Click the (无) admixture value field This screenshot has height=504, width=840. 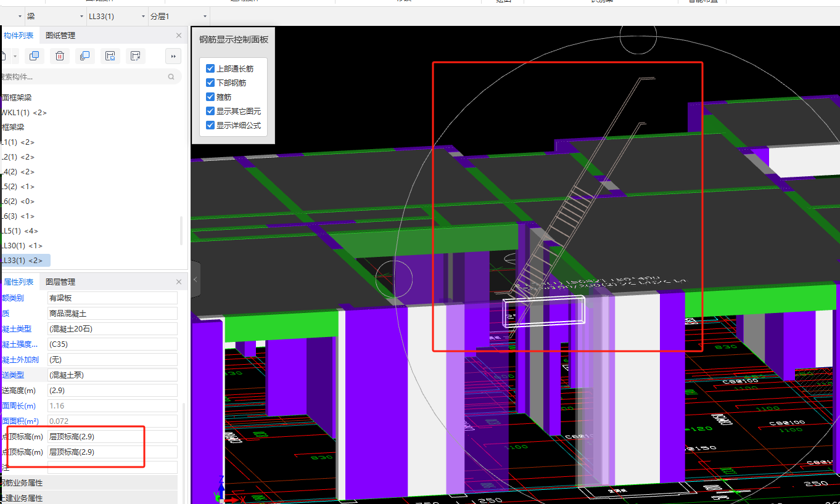coord(112,360)
